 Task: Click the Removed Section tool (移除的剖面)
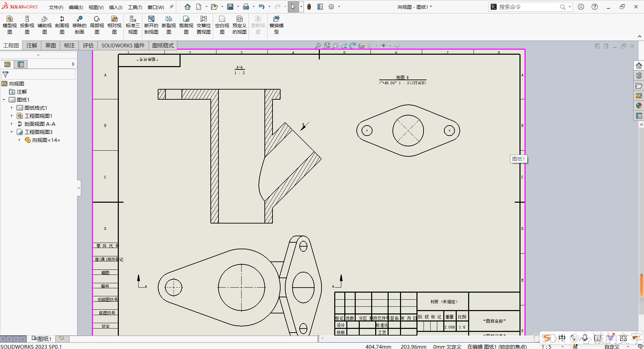[80, 25]
